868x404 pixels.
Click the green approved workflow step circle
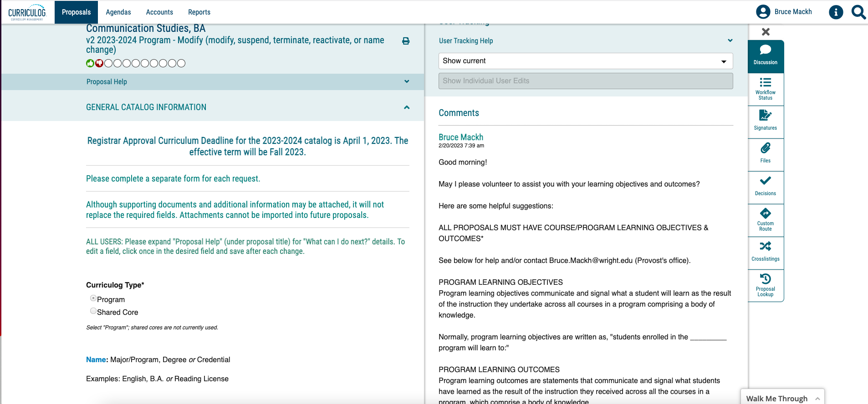pos(90,63)
